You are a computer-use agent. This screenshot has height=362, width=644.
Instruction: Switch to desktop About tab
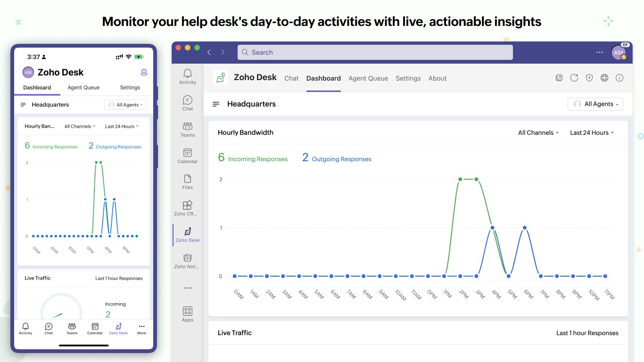point(438,78)
